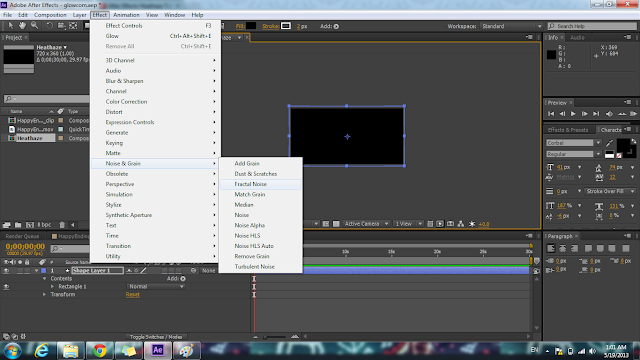Screen dimensions: 640x360
Task: Open Paint from the taskbar
Action: pyautogui.click(x=187, y=351)
